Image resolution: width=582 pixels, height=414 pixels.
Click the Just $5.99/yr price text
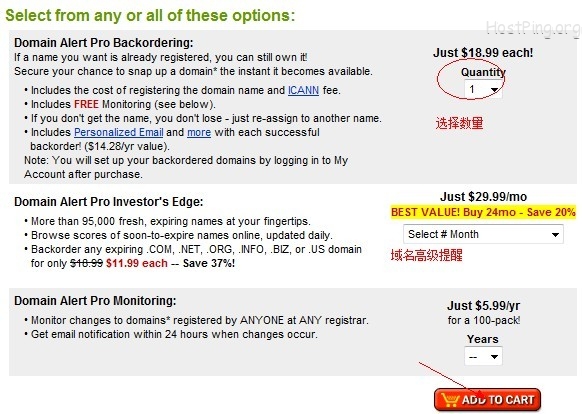pyautogui.click(x=483, y=306)
